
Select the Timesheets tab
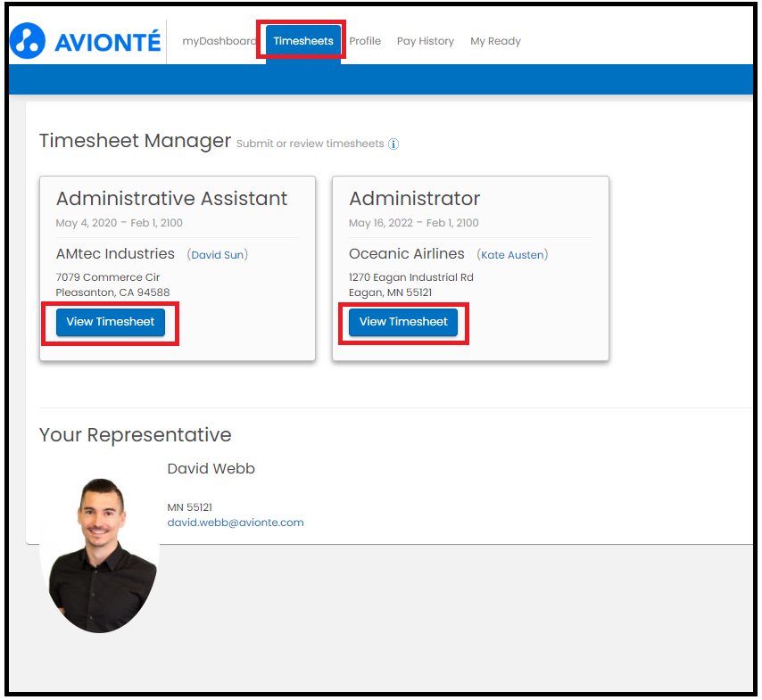point(303,41)
